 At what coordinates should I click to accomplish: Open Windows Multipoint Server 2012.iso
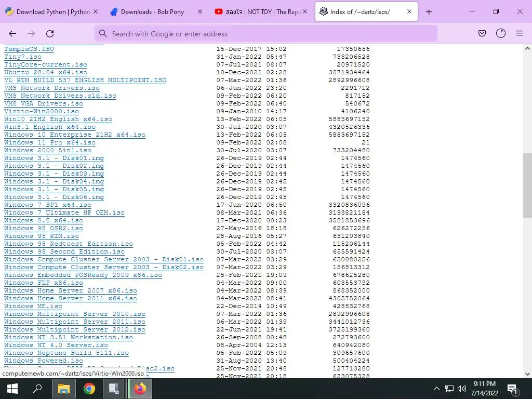tap(75, 330)
